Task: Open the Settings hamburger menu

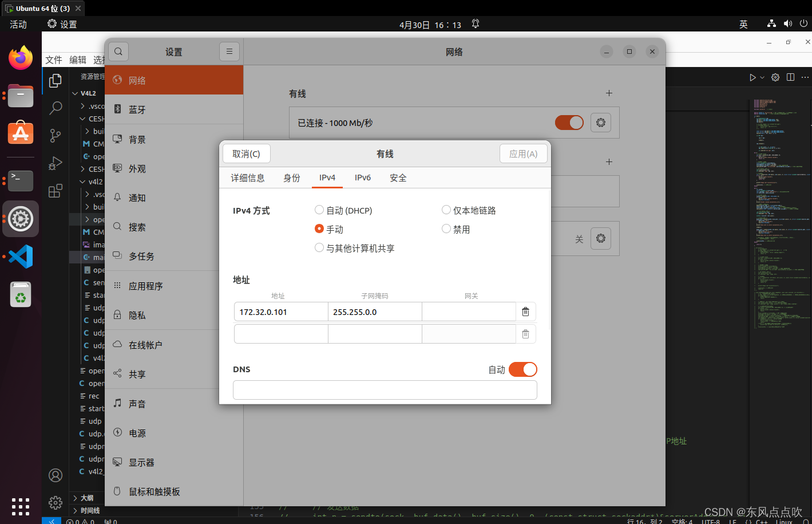Action: [229, 52]
